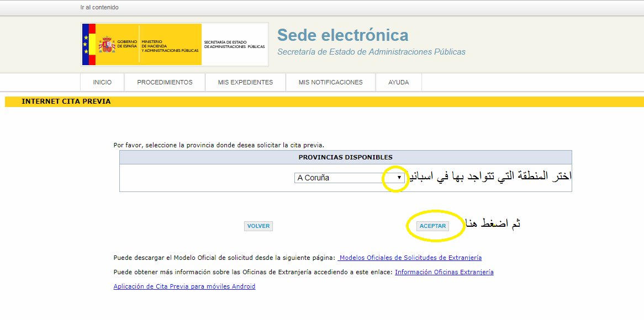
Task: Click the European Union flag emblem in the logo
Action: (x=86, y=45)
